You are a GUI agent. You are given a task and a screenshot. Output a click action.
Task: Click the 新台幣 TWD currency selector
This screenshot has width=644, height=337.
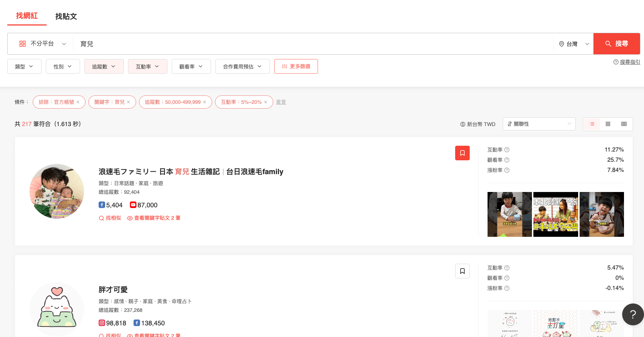click(x=478, y=124)
